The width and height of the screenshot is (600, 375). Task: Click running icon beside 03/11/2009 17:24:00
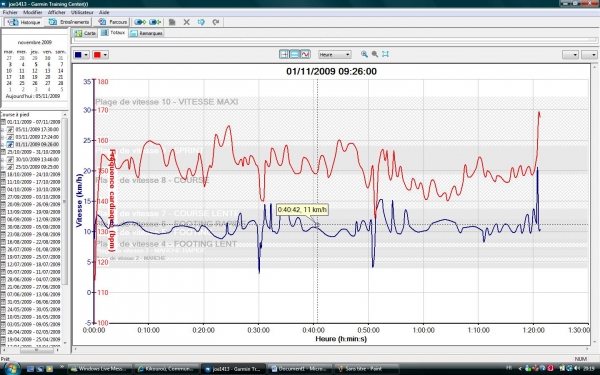click(x=11, y=137)
